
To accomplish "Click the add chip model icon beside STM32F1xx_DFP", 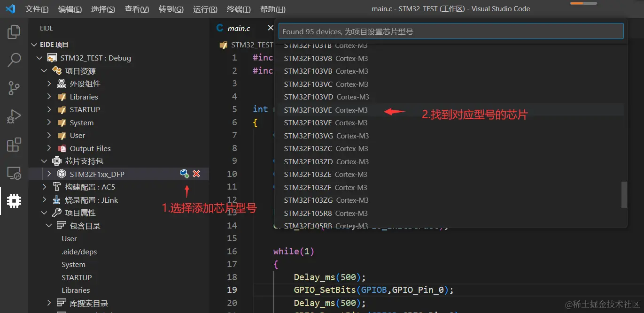I will point(185,174).
